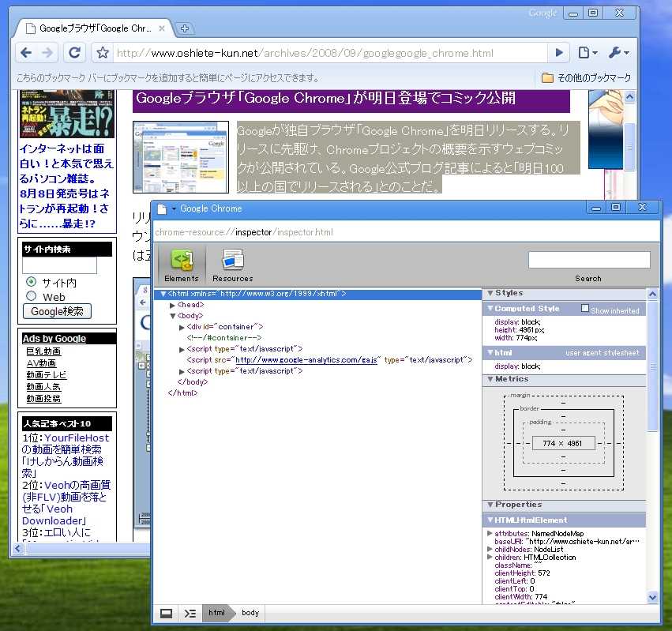Click the site search text box

pos(59,265)
